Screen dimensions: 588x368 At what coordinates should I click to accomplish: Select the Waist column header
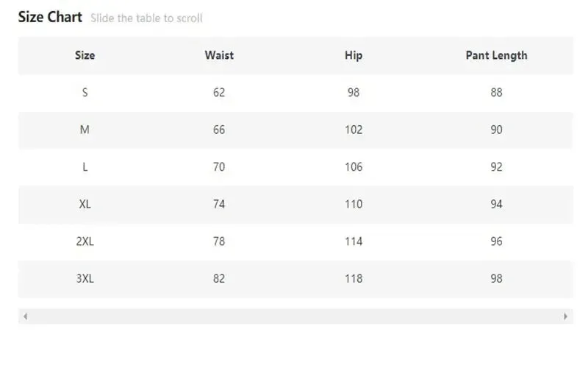point(219,55)
